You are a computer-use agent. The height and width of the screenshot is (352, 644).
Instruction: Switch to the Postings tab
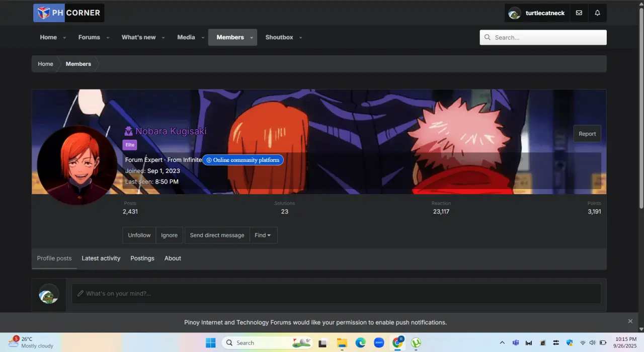pyautogui.click(x=142, y=258)
